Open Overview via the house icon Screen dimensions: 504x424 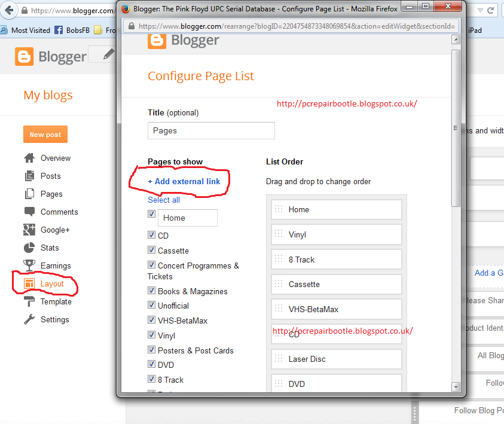click(29, 158)
